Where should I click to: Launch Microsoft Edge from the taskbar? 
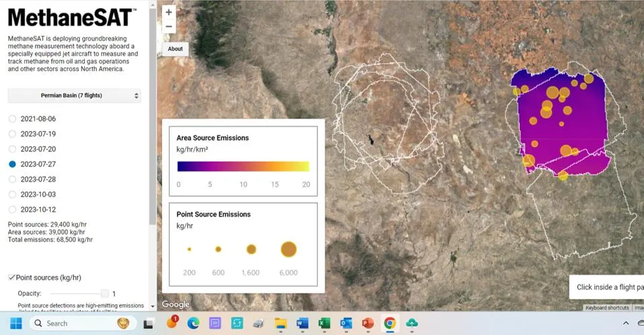(193, 323)
